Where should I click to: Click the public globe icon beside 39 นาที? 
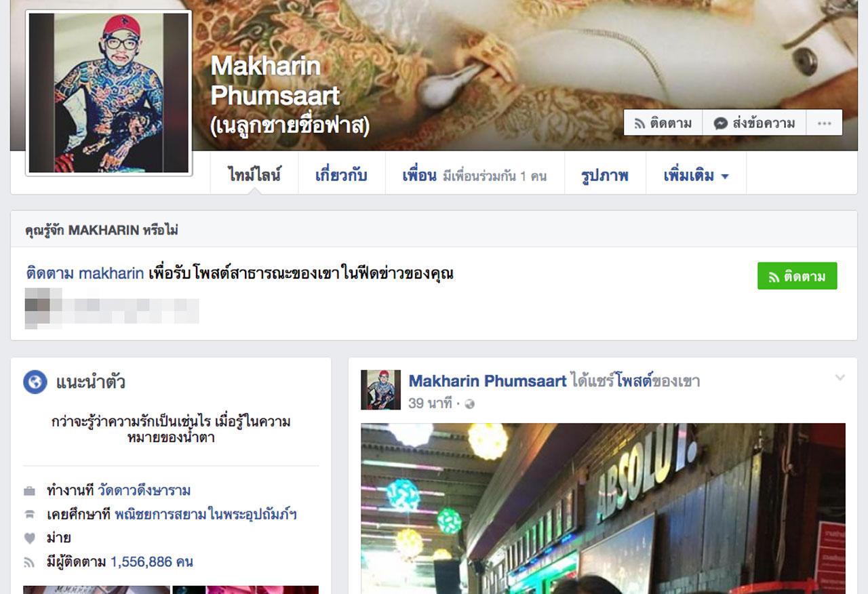click(x=469, y=403)
